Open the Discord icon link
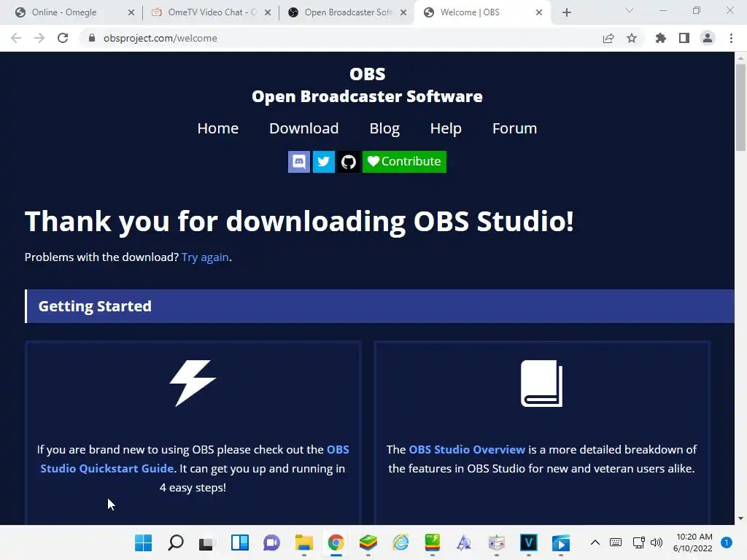The width and height of the screenshot is (747, 560). [298, 161]
